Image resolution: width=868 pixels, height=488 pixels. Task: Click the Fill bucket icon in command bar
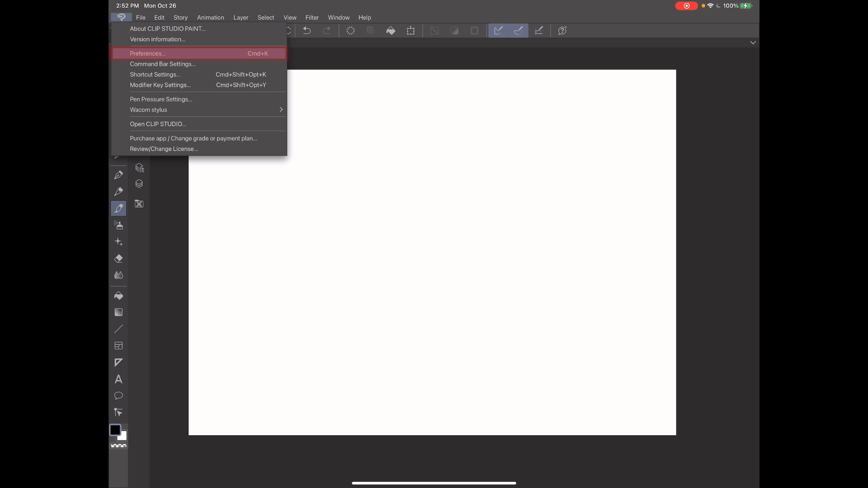pyautogui.click(x=391, y=31)
